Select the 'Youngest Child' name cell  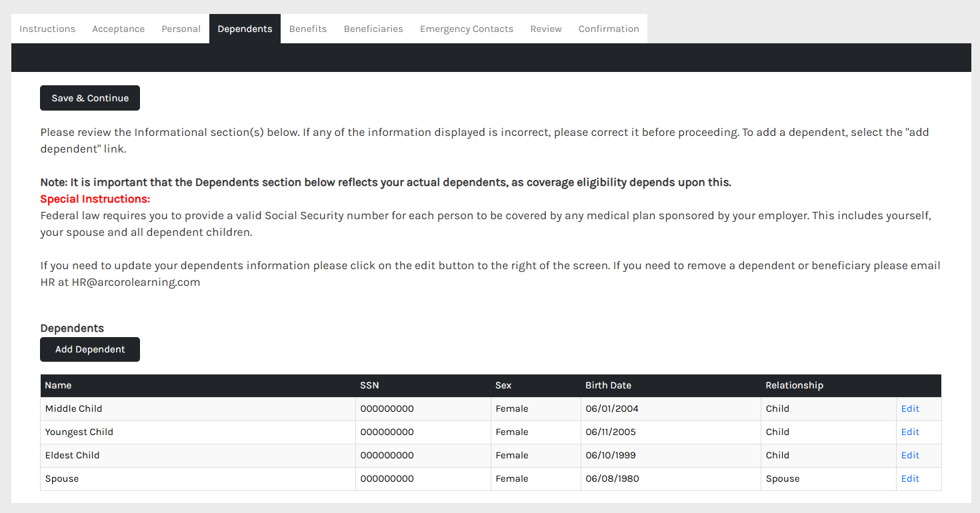[x=198, y=432]
